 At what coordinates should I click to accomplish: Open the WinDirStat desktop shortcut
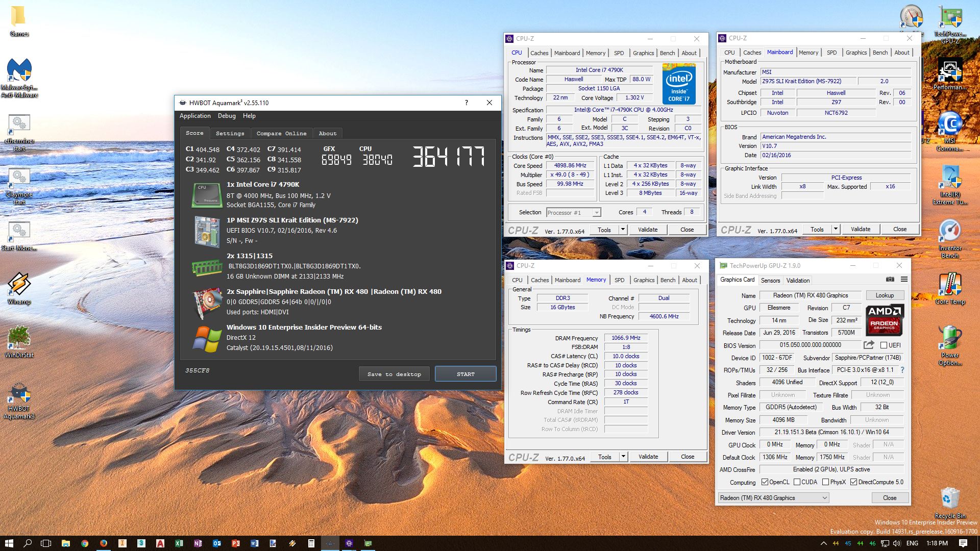[x=19, y=342]
